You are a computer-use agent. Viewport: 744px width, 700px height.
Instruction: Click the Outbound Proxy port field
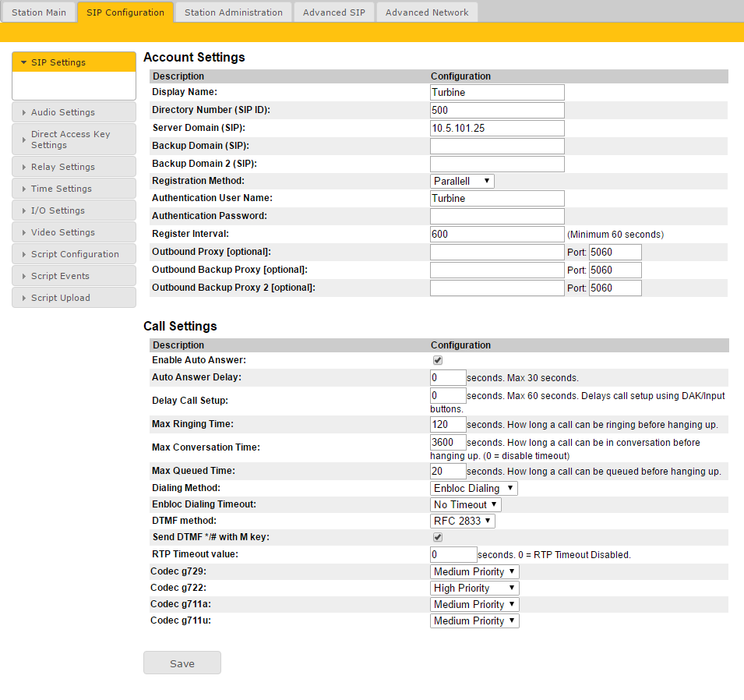[615, 252]
